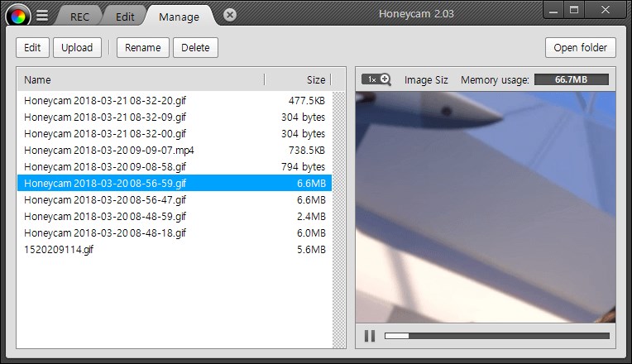Click the Edit button in toolbar
Viewport: 632px width, 364px height.
[32, 47]
